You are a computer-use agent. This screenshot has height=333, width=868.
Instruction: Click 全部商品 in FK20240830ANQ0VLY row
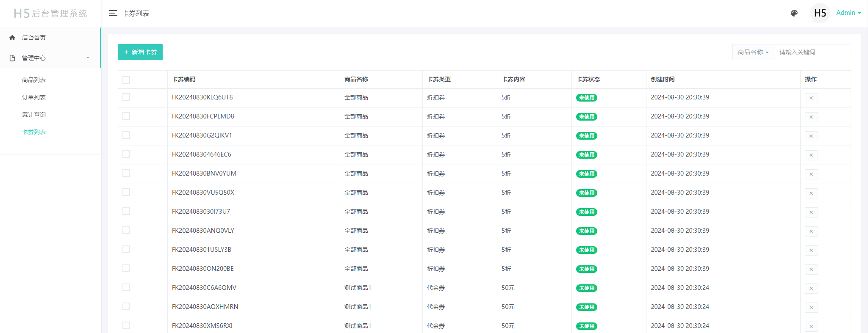point(356,231)
